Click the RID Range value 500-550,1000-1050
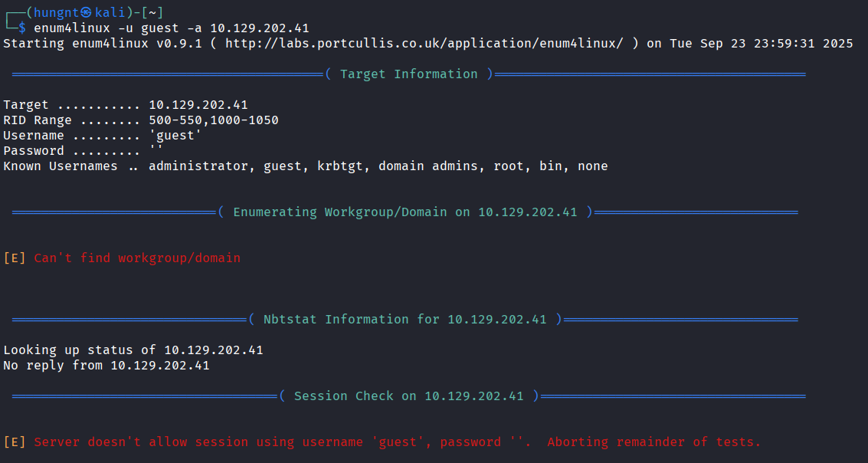 point(214,120)
